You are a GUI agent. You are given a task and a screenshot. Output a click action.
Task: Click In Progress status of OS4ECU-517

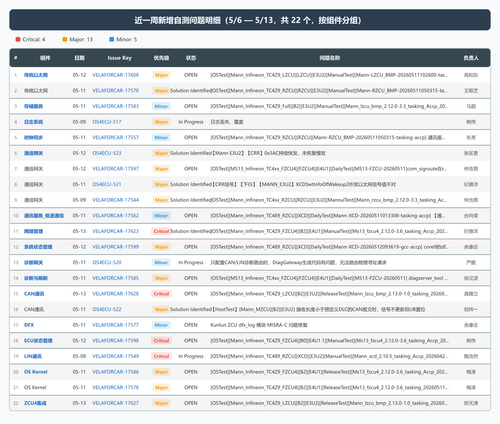pos(191,122)
